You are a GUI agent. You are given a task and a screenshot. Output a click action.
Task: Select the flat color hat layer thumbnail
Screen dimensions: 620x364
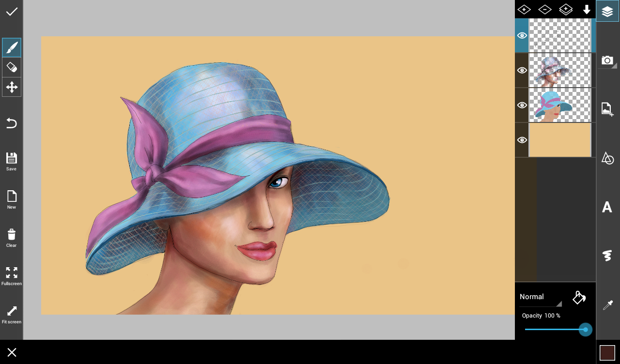click(560, 105)
